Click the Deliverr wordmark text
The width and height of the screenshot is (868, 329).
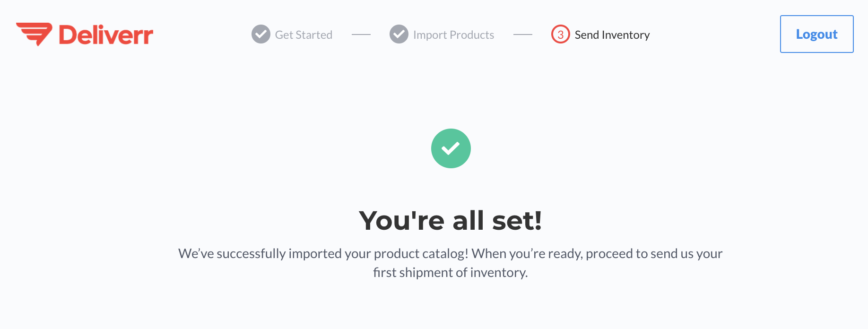point(106,35)
